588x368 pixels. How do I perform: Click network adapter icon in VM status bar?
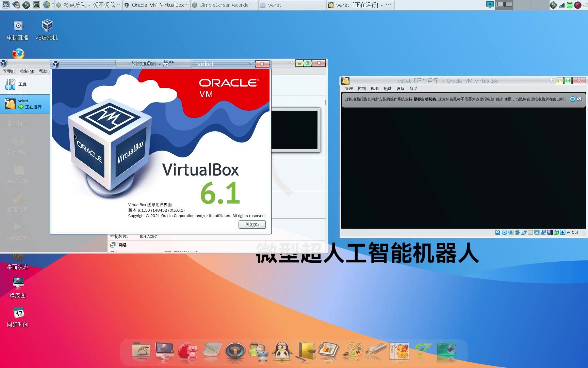coord(517,232)
